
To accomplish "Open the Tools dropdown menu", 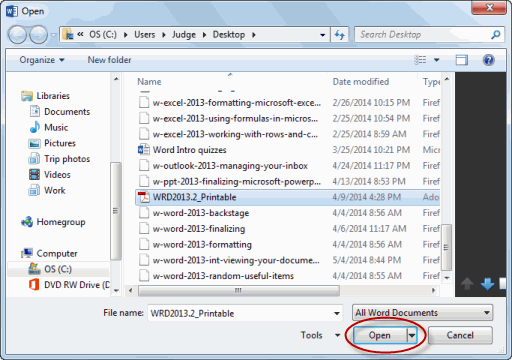I will click(320, 335).
